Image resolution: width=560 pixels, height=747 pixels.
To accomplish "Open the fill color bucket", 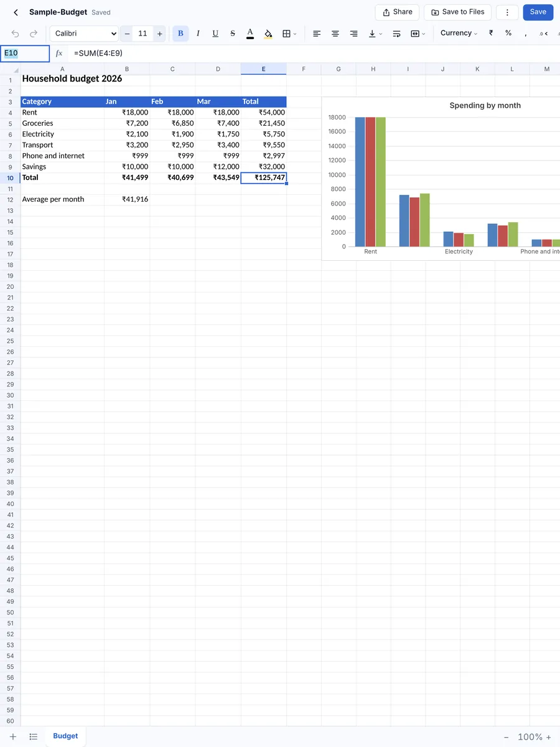I will (268, 34).
